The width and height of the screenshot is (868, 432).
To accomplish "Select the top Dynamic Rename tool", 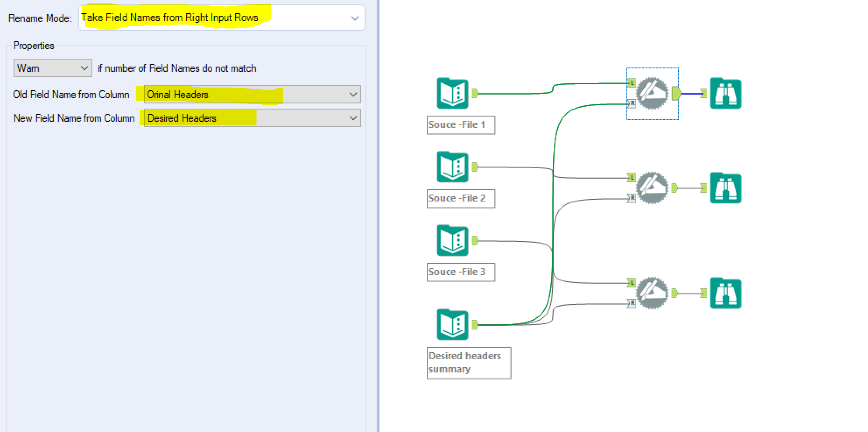I will [x=652, y=93].
